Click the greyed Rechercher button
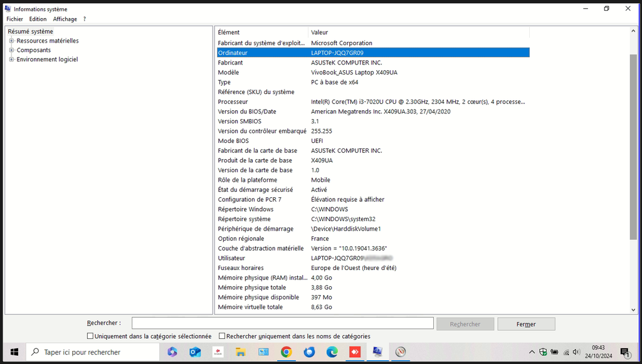 click(465, 324)
